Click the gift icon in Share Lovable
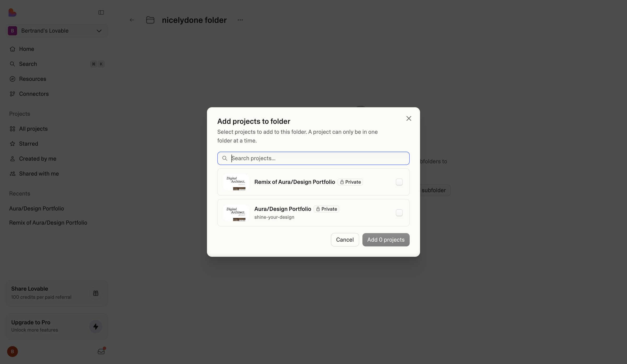The width and height of the screenshot is (627, 364). [96, 293]
